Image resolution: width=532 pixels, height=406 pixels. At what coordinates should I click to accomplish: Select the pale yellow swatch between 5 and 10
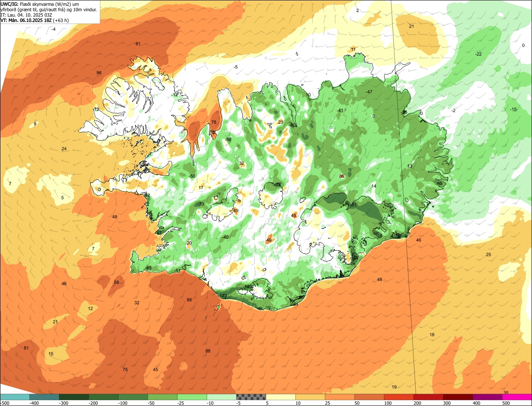[x=281, y=397]
